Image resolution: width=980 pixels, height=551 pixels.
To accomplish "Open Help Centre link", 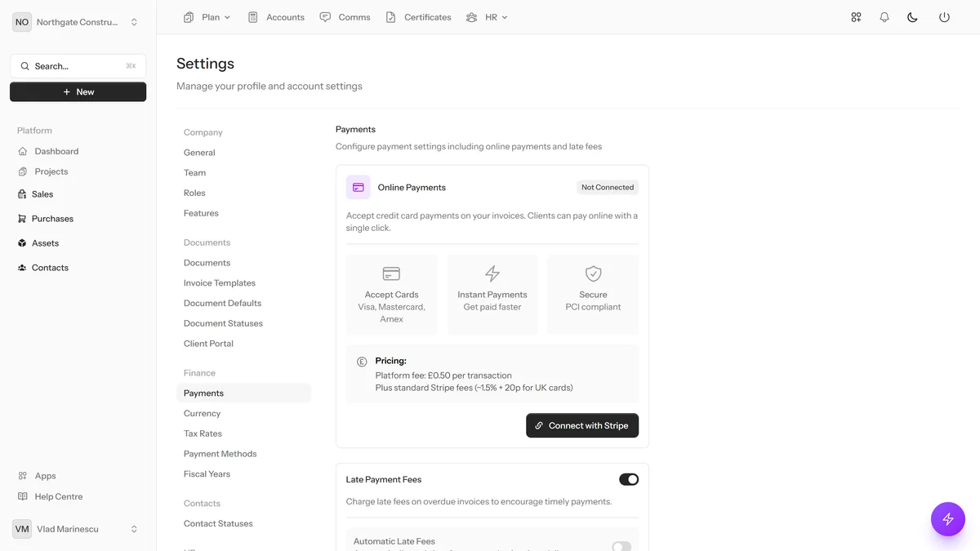I will pos(59,496).
